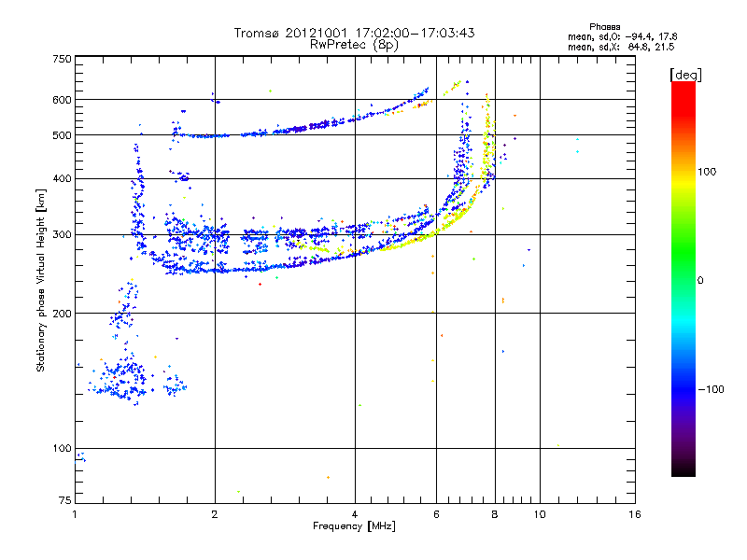Click the 'RwPretec (8p)' subtitle

tap(354, 45)
